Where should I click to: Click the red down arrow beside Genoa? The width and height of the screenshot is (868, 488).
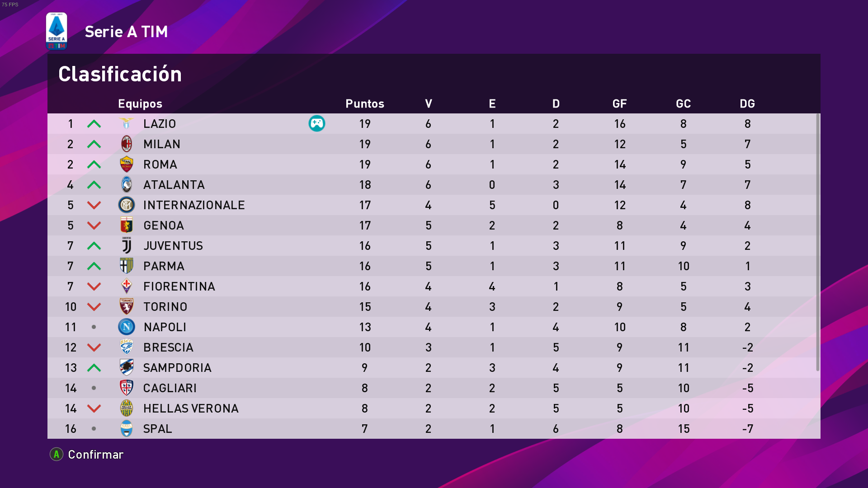pyautogui.click(x=94, y=225)
